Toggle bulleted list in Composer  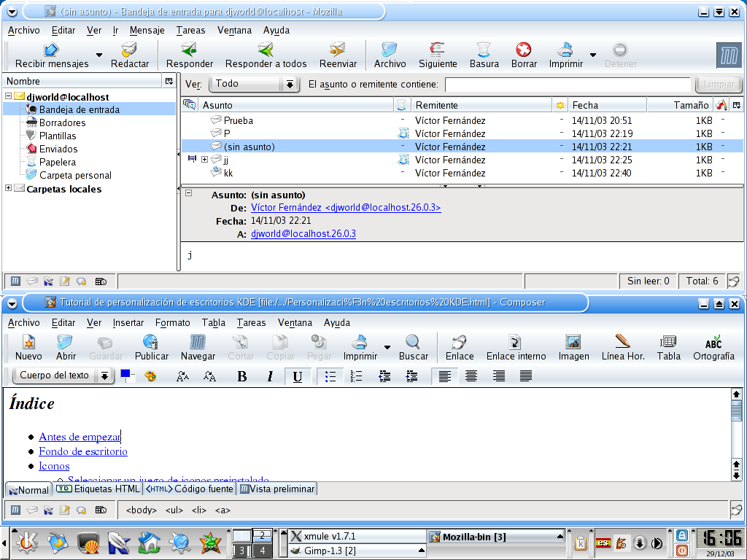[x=330, y=377]
